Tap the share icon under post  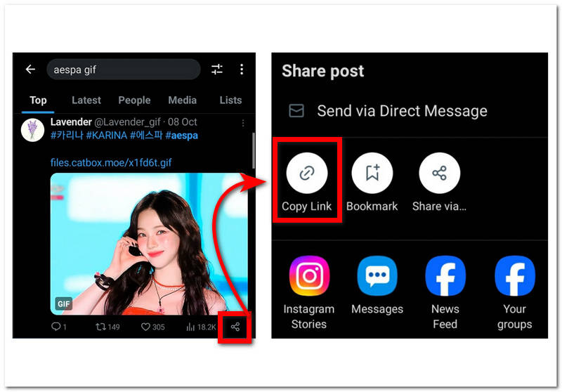pos(235,327)
